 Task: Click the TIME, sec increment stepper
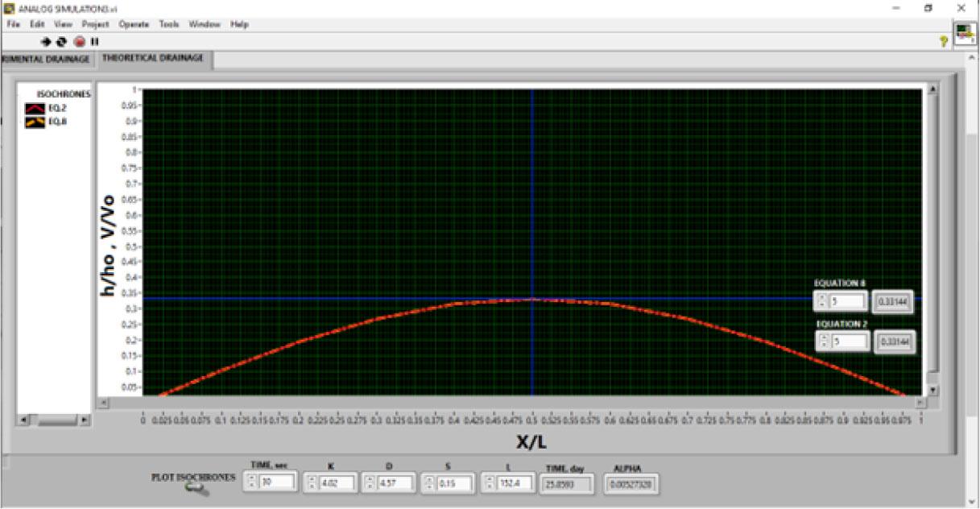pos(250,479)
